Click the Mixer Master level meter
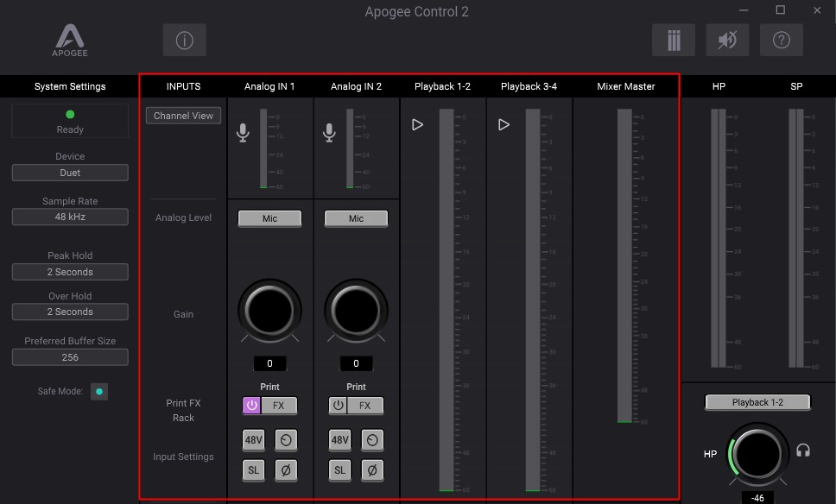836x504 pixels. 624,266
